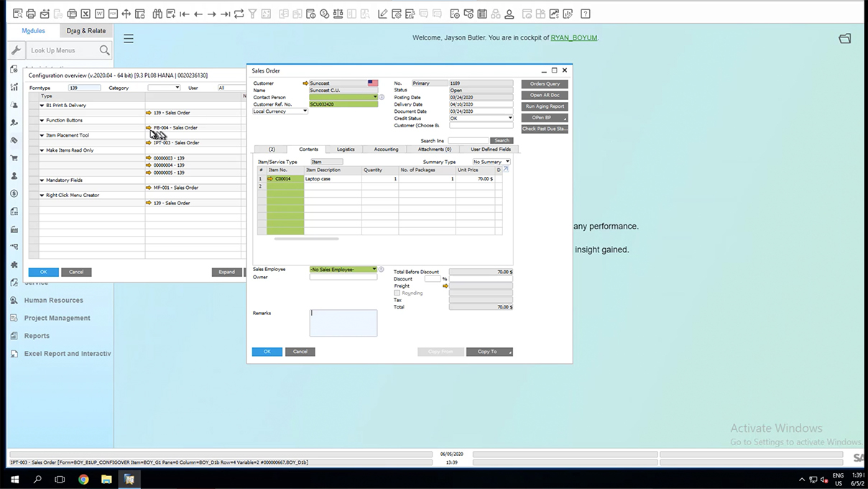Click the US flag icon in Sales Order
This screenshot has width=868, height=489.
coord(373,83)
